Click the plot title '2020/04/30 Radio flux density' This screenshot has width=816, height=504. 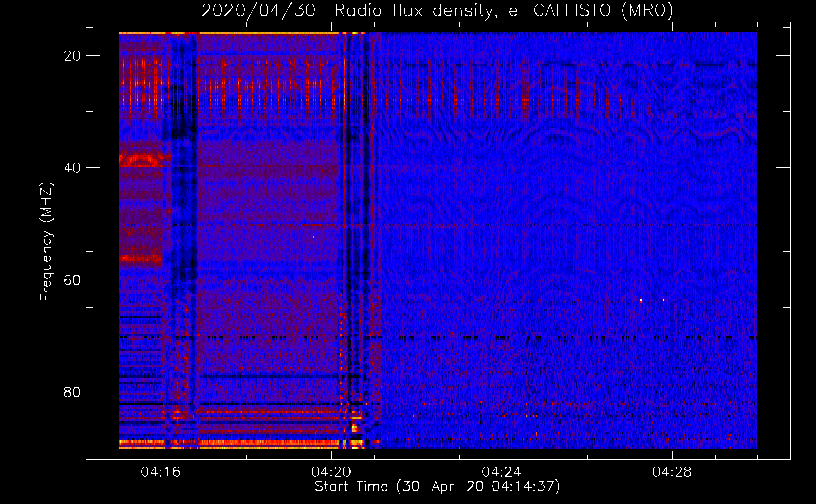[x=437, y=10]
